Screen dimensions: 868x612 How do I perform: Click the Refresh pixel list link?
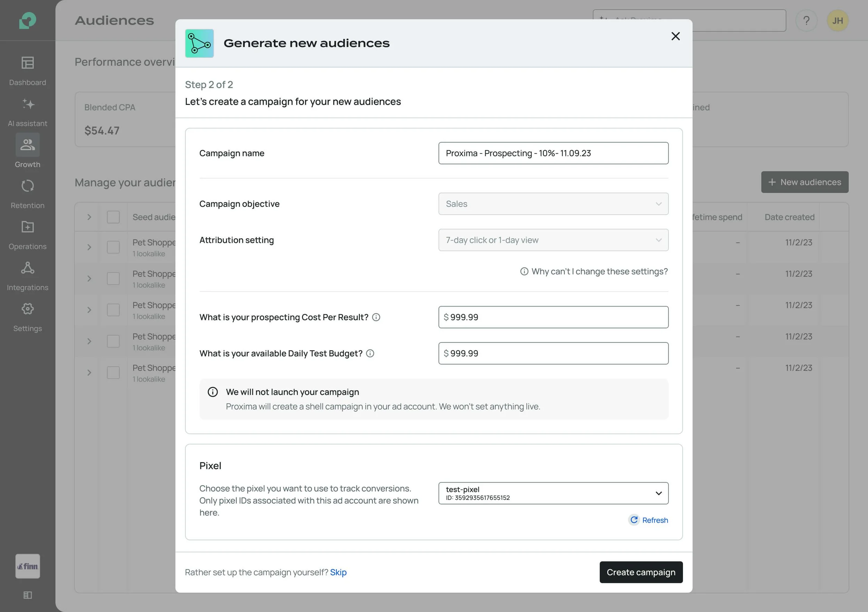point(649,520)
